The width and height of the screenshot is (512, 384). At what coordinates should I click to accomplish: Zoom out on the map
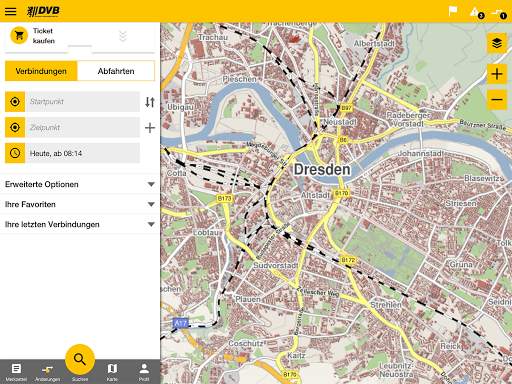tap(497, 99)
